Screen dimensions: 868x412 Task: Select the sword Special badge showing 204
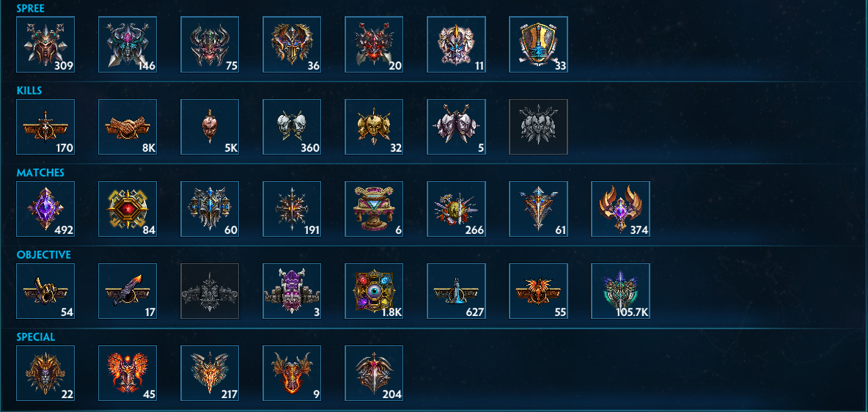click(x=374, y=373)
